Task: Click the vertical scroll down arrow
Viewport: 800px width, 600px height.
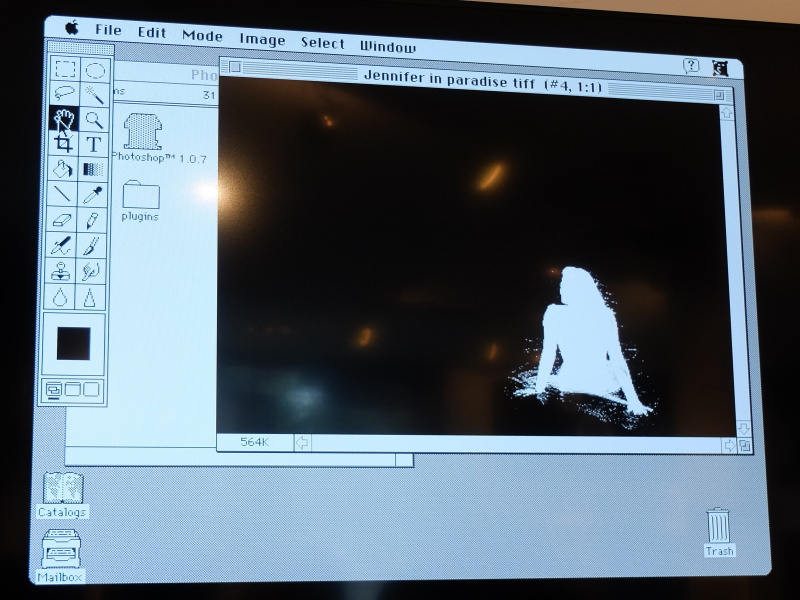Action: tap(743, 428)
